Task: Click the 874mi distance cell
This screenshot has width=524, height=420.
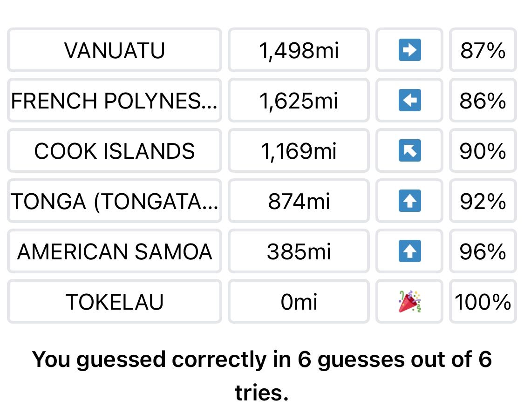Action: [x=299, y=201]
